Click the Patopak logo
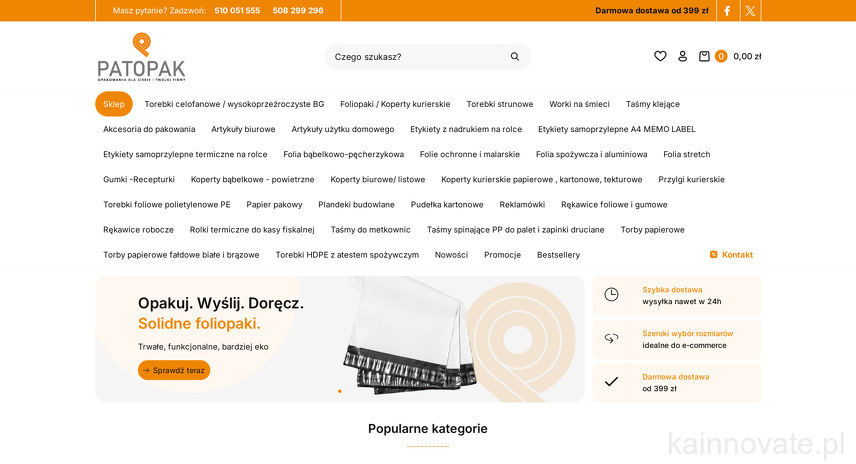This screenshot has width=856, height=464. [141, 57]
